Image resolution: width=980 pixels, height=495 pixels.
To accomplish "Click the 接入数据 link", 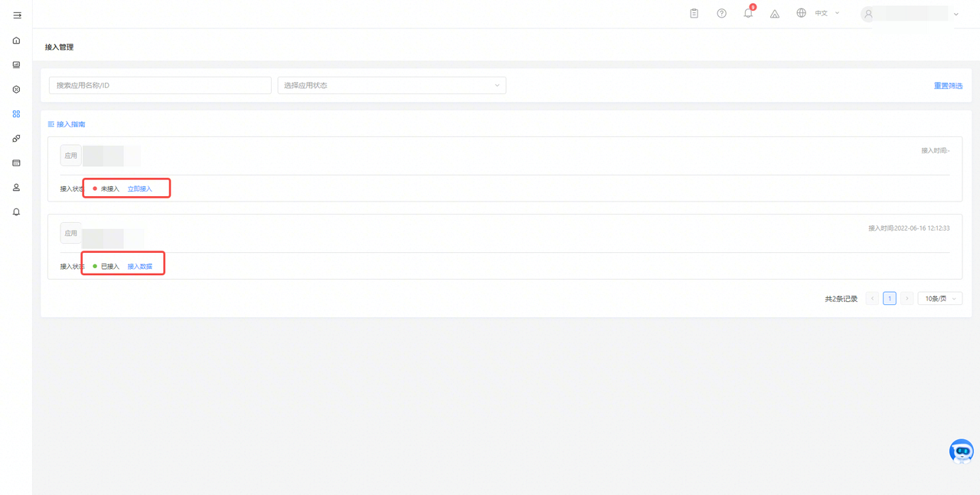I will [x=139, y=267].
